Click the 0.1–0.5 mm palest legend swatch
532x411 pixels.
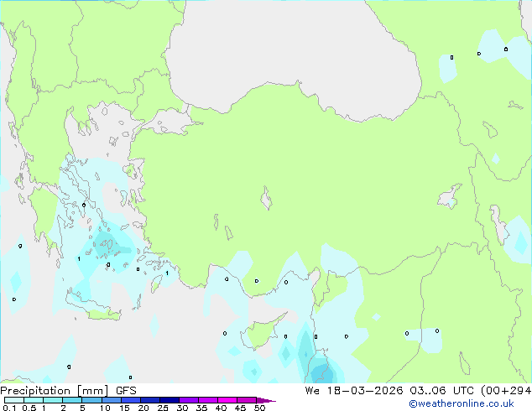[14, 400]
